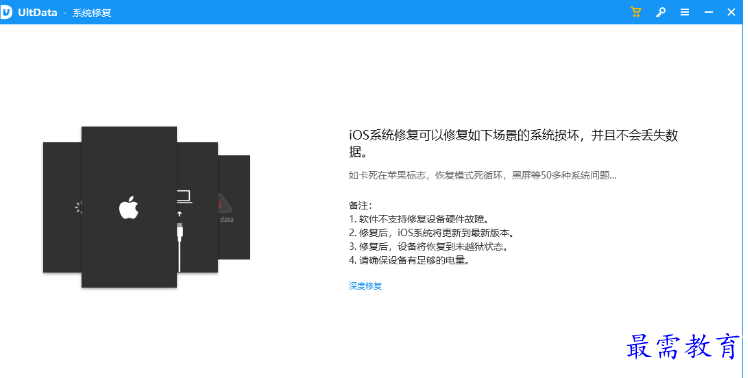The image size is (748, 378).
Task: Click note 4 请确保设备有足够的电量
Action: tap(409, 261)
